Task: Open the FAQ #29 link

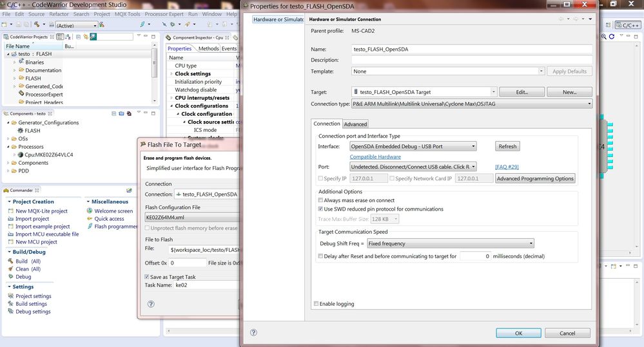Action: (x=507, y=167)
